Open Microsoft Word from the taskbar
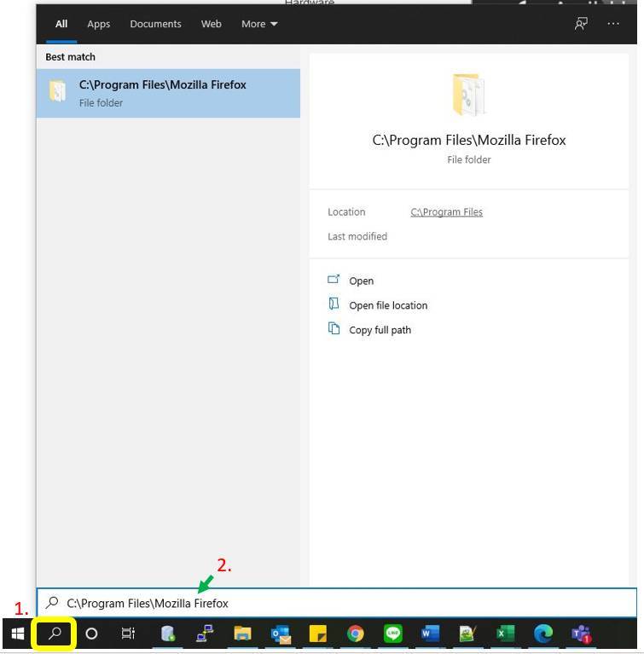This screenshot has width=644, height=654. point(430,634)
